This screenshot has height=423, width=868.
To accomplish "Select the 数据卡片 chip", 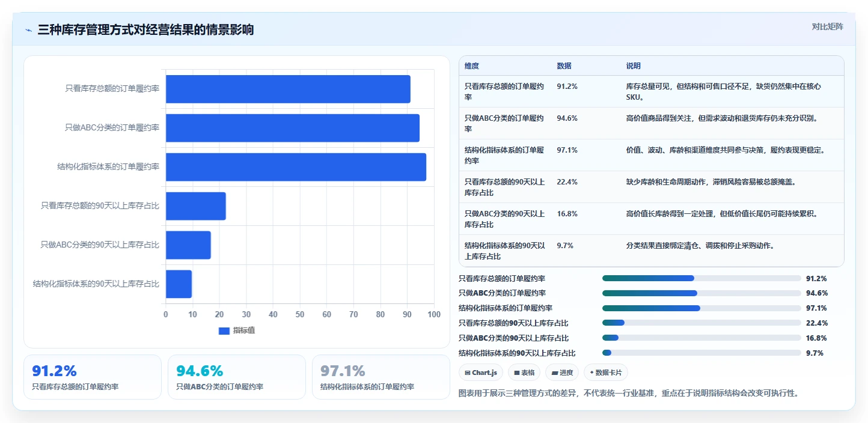I will (606, 373).
